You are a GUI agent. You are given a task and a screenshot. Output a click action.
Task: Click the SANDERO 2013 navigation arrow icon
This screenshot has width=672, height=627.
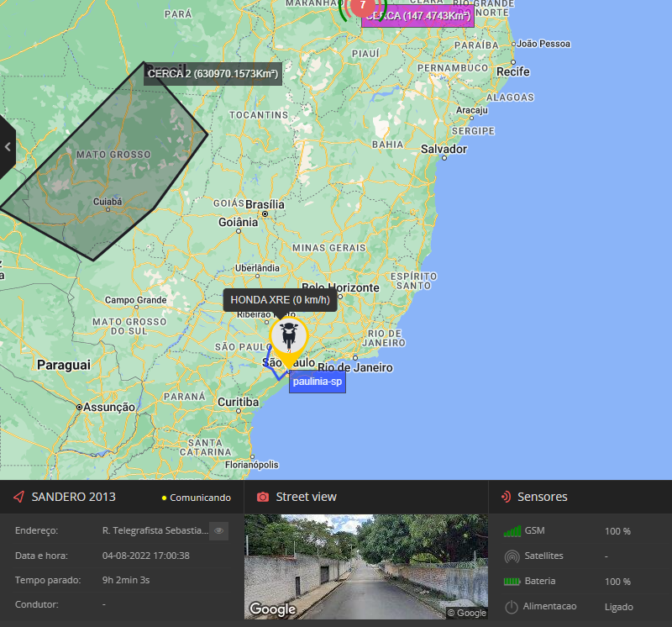tap(18, 497)
